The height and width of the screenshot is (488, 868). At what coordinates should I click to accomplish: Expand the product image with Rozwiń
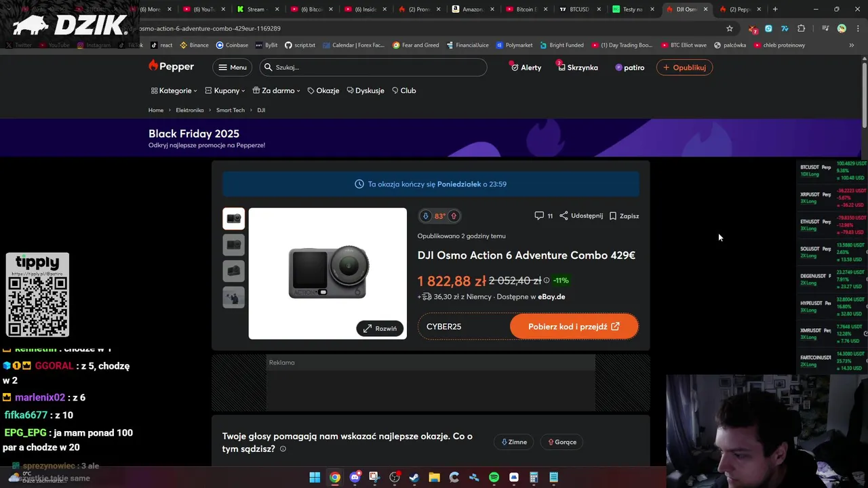click(380, 328)
